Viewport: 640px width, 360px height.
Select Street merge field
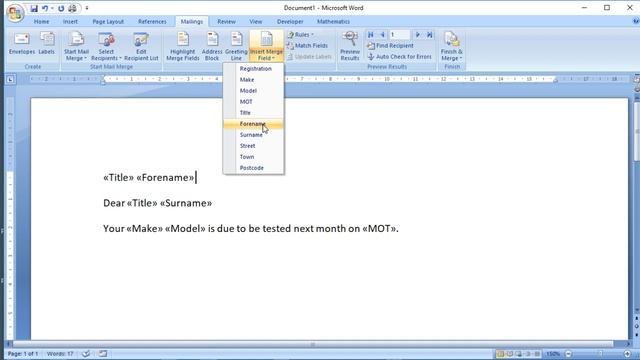coord(253,146)
